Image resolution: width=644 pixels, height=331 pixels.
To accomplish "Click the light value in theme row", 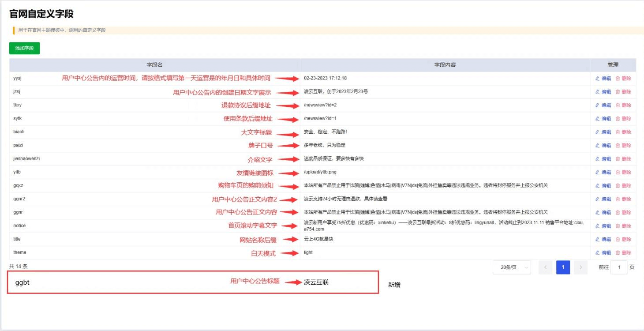I will 308,252.
